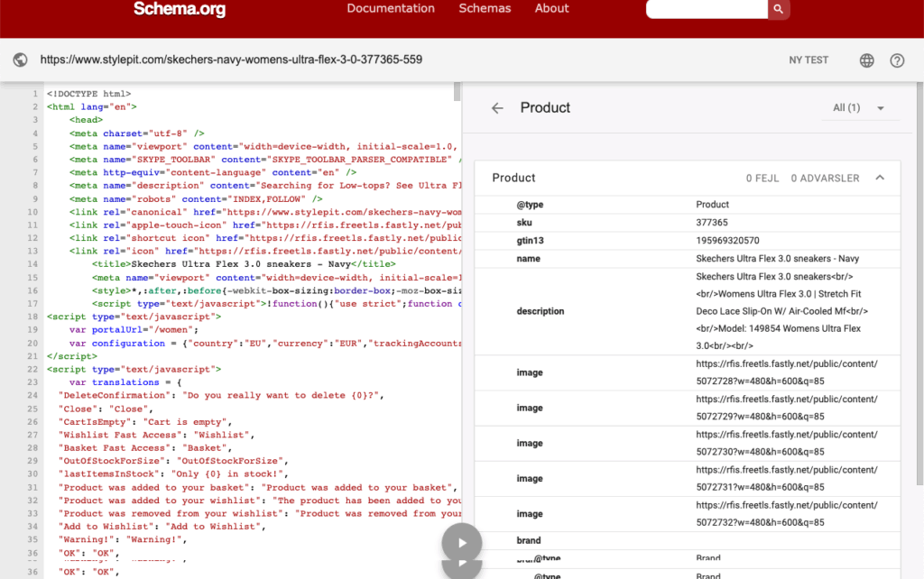Open the Documentation menu item
Screen dimensions: 924x579
click(391, 9)
